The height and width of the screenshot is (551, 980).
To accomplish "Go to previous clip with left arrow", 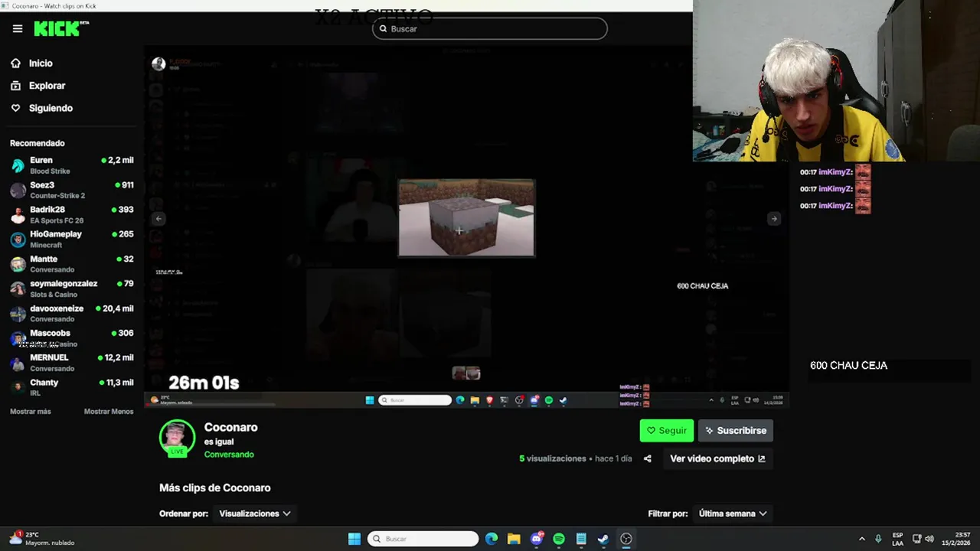I will [158, 219].
